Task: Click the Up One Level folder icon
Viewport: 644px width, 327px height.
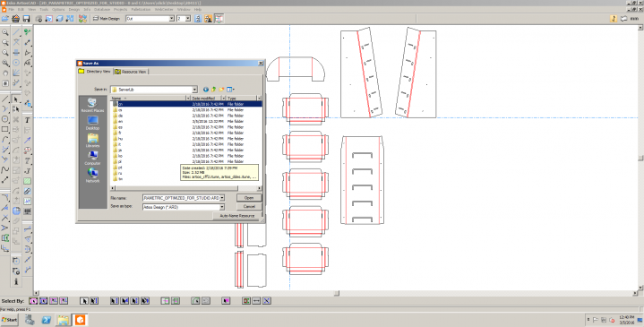Action: click(213, 90)
